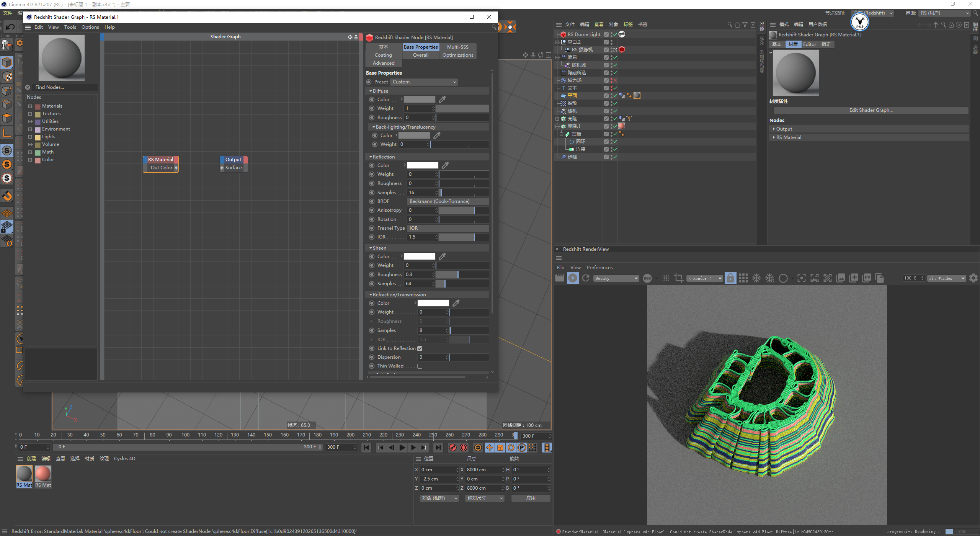This screenshot has height=536, width=980.
Task: Click the undo arrow icon in the toolbar
Action: (x=10, y=27)
